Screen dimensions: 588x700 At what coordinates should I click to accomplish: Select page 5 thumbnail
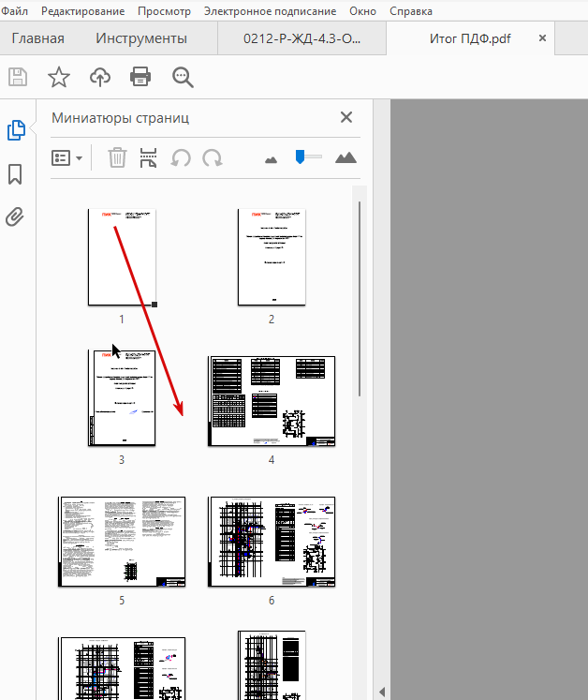point(122,542)
